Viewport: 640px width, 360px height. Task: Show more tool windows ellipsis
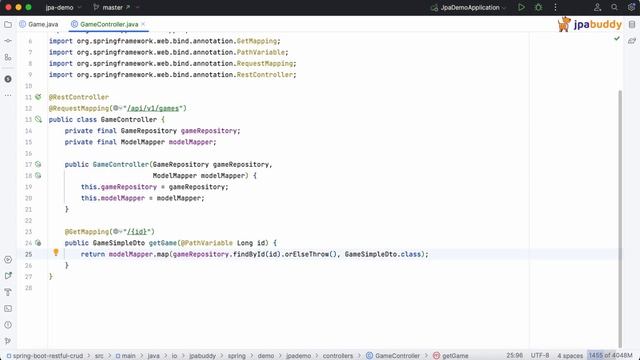tap(8, 95)
